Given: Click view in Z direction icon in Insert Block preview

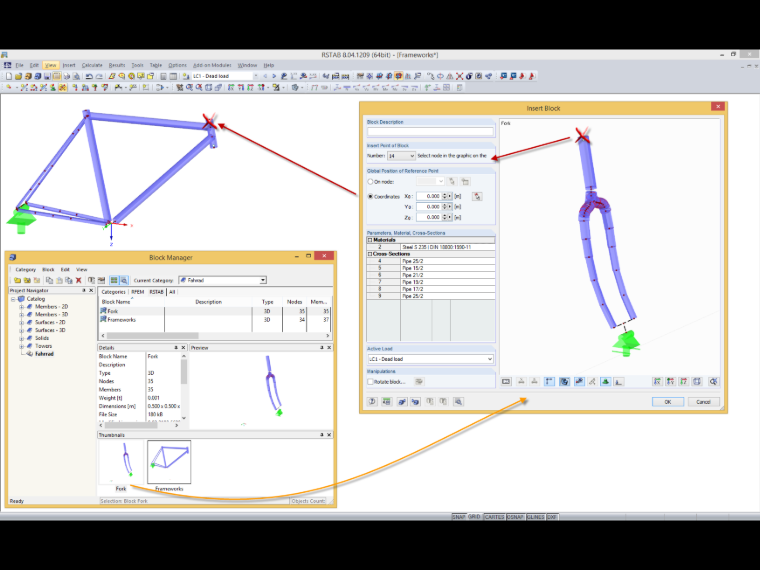Looking at the screenshot, I should [x=683, y=382].
